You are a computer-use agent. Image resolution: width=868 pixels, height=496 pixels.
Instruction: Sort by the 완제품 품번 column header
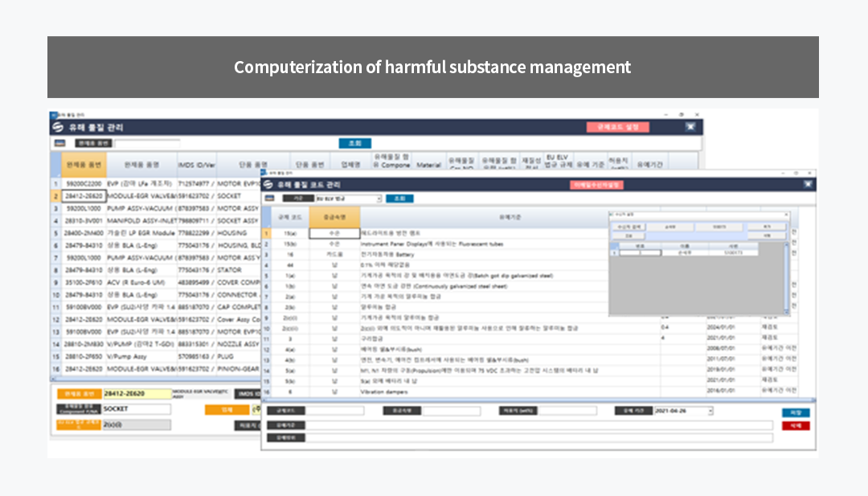click(x=84, y=164)
